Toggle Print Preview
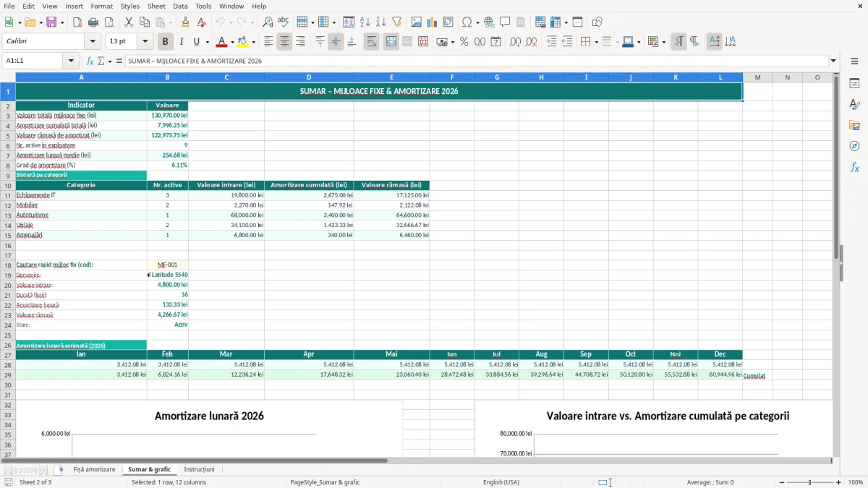Viewport: 868px width, 488px height. 109,22
